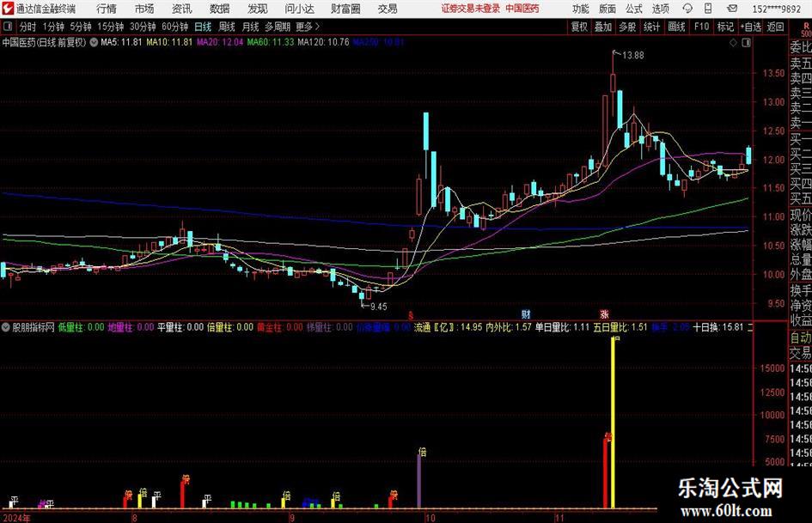Switch to the 分时 period tab
Image resolution: width=812 pixels, height=523 pixels.
point(28,27)
